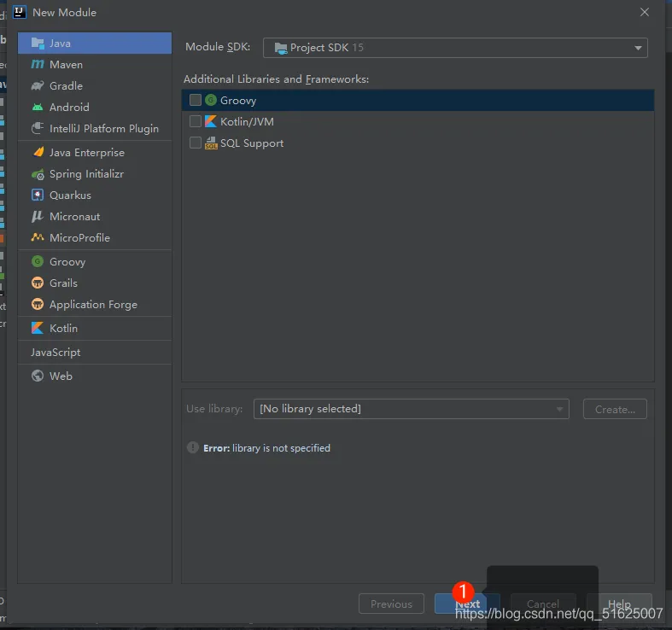Click the Maven 'm' icon

click(x=38, y=64)
